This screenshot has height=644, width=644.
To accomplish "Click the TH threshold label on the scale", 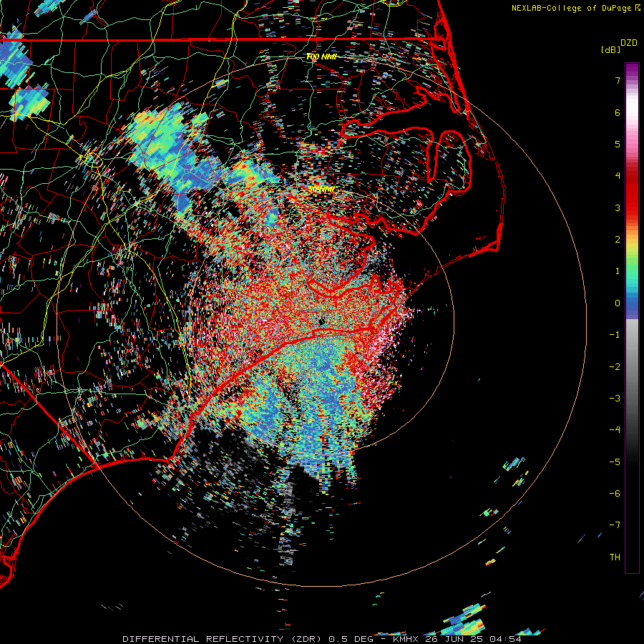I will [x=615, y=557].
